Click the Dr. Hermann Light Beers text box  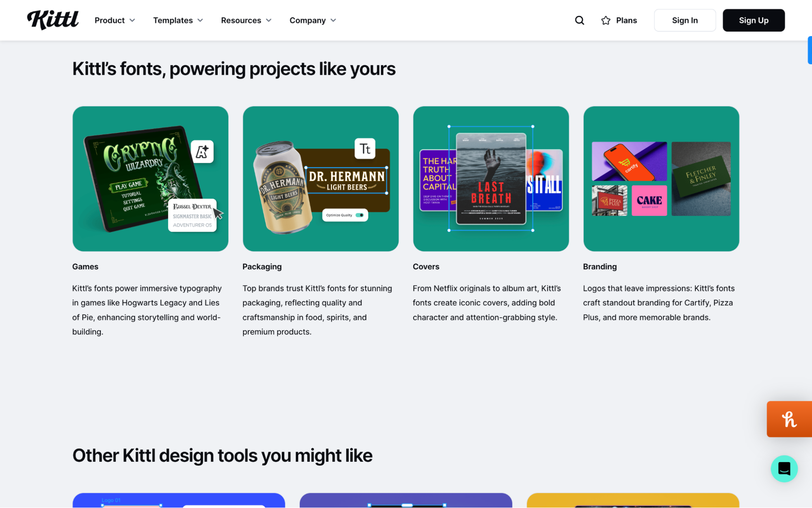click(346, 180)
